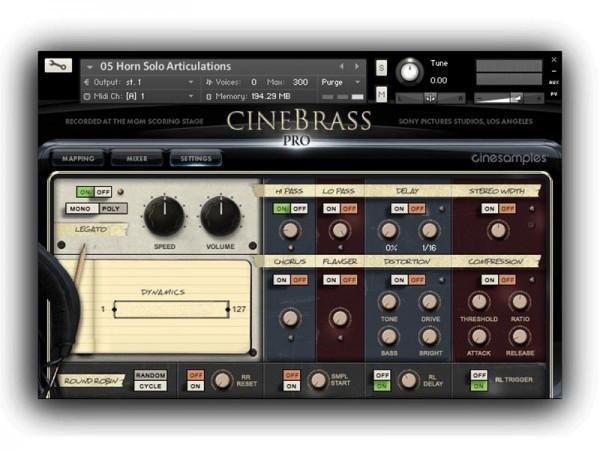The image size is (600, 450).
Task: Turn Distortion ON
Action: click(399, 280)
